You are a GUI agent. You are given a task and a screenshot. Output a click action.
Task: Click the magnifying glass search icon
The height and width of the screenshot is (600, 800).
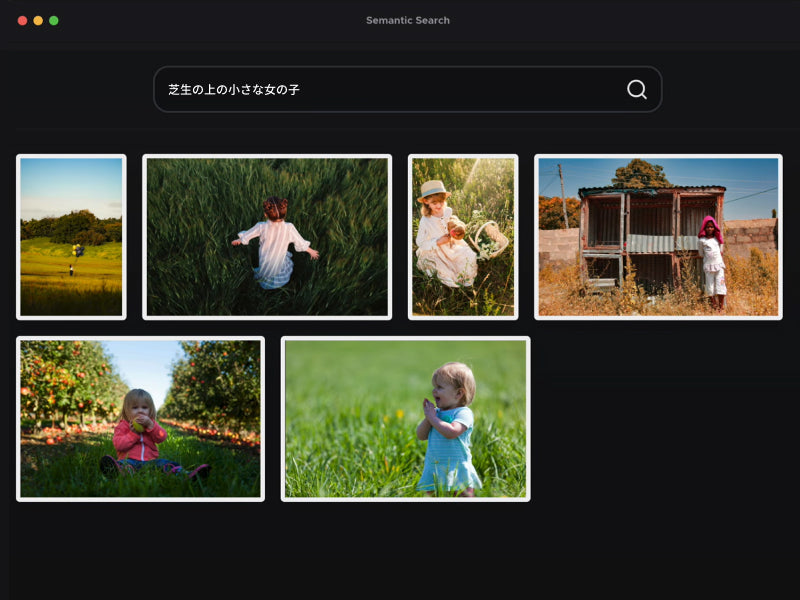636,89
